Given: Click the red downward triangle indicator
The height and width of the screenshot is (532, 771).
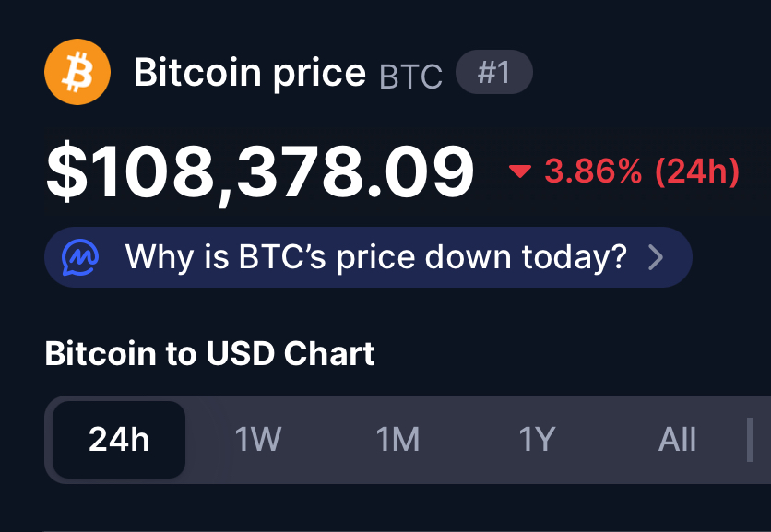Looking at the screenshot, I should 521,171.
